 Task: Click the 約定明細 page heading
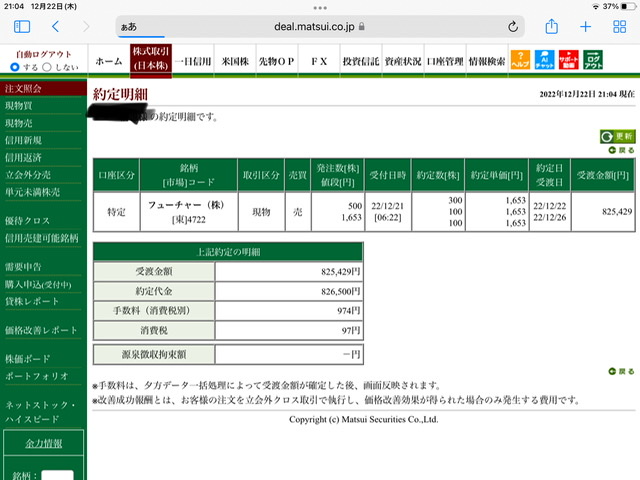click(x=120, y=94)
